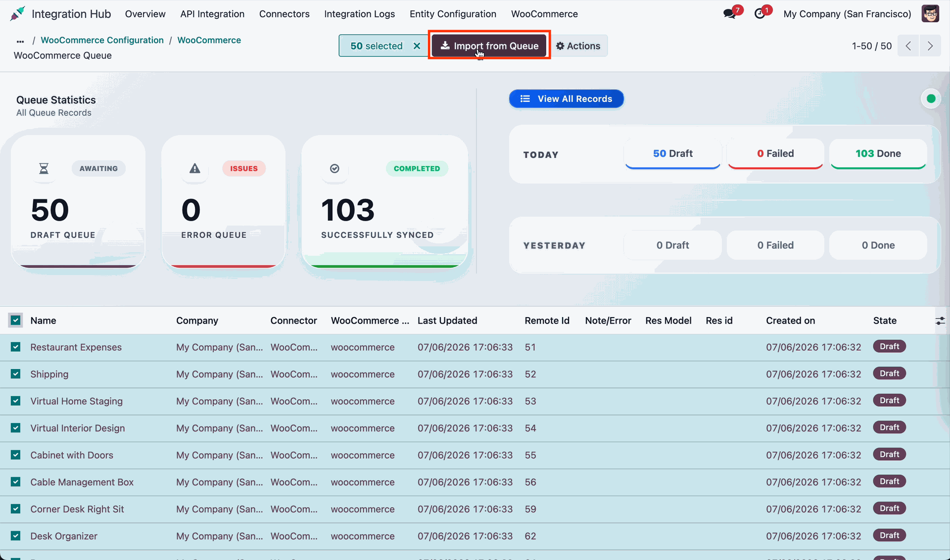The image size is (950, 560).
Task: Open the chat messages icon
Action: pos(729,14)
